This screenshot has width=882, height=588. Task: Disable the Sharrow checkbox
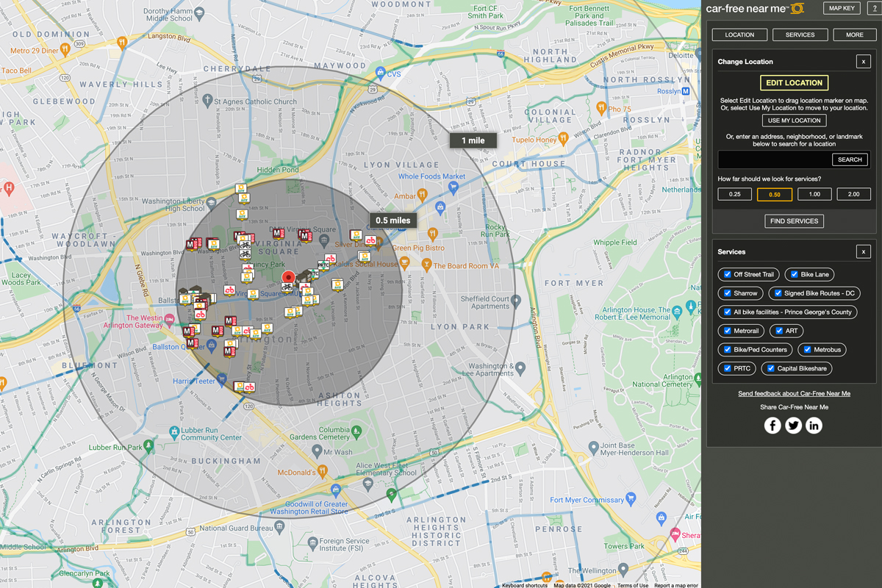(x=728, y=293)
